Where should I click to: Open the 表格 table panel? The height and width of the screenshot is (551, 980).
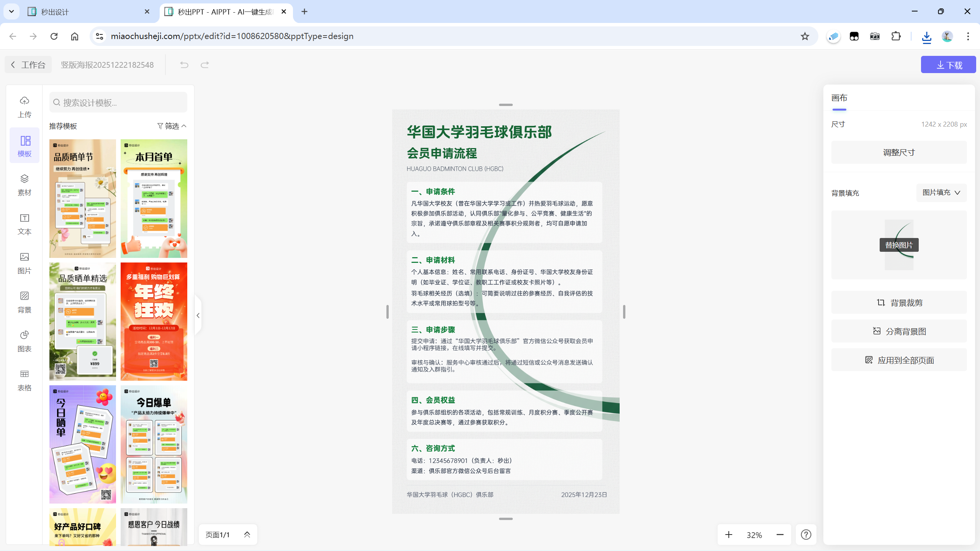[x=25, y=380]
